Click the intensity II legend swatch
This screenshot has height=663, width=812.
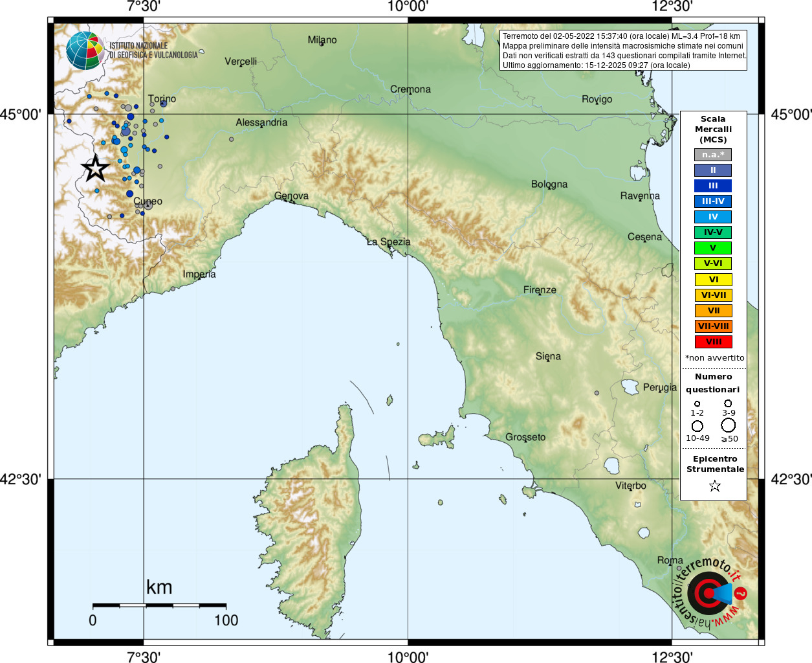(713, 170)
